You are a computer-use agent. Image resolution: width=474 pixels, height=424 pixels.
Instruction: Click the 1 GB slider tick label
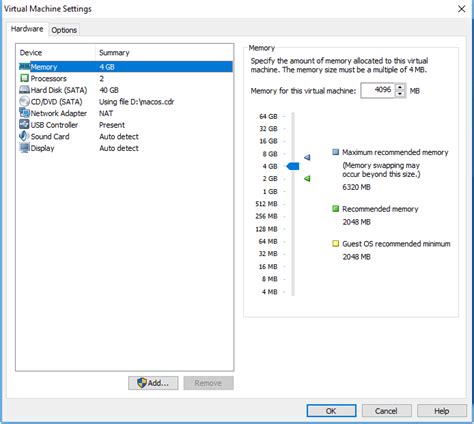270,192
